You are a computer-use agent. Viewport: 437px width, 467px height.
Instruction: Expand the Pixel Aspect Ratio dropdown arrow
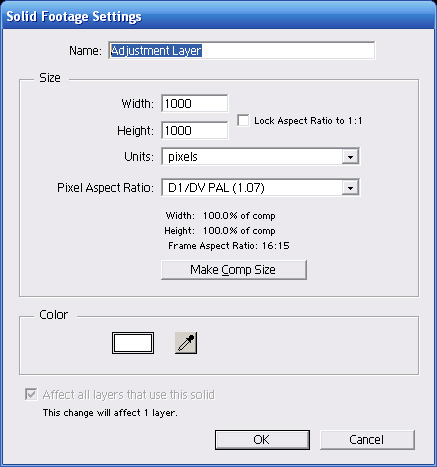point(350,188)
